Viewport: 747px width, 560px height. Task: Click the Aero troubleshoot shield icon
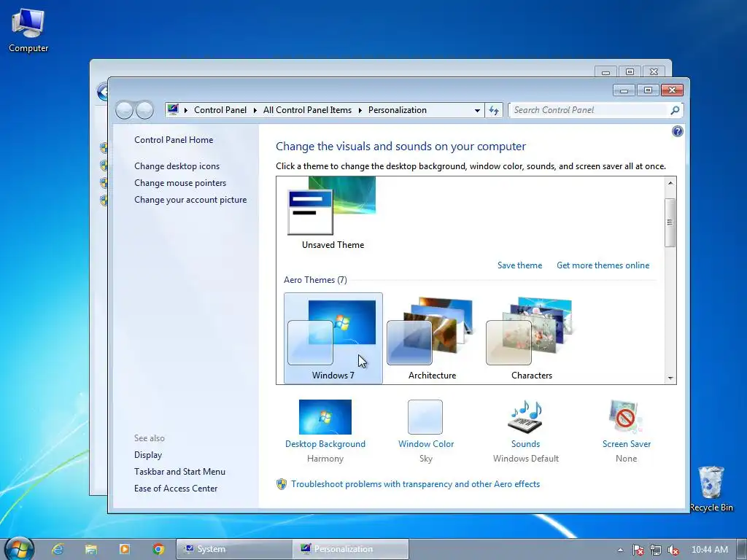click(x=282, y=484)
